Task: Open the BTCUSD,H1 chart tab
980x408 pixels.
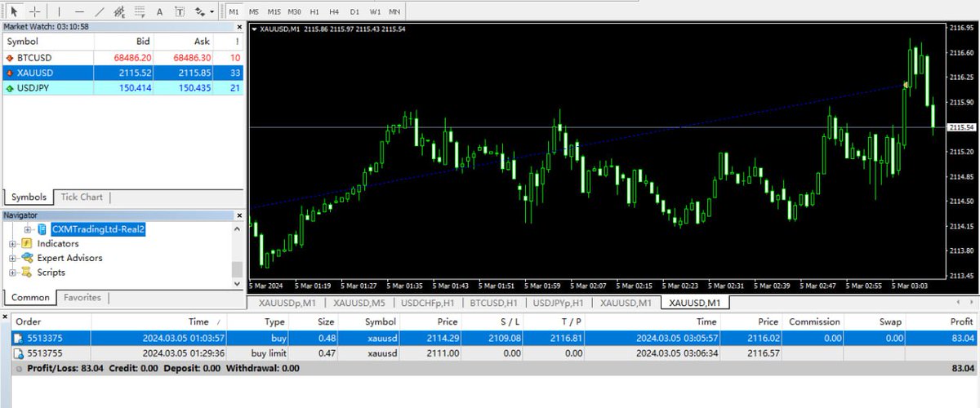Action: pyautogui.click(x=496, y=303)
